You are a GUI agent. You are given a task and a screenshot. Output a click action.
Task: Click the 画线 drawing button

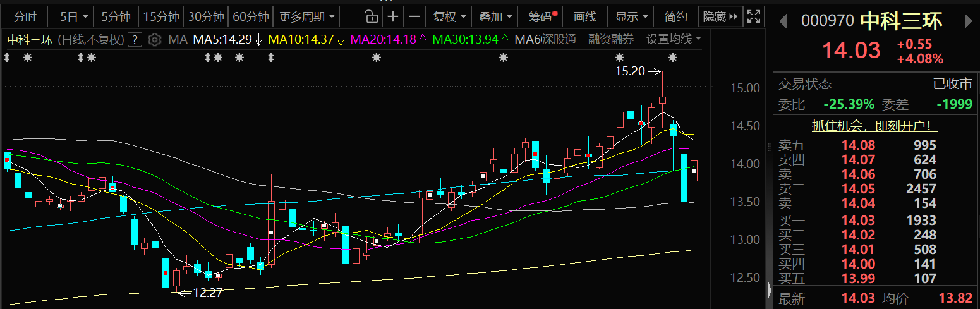pyautogui.click(x=585, y=16)
